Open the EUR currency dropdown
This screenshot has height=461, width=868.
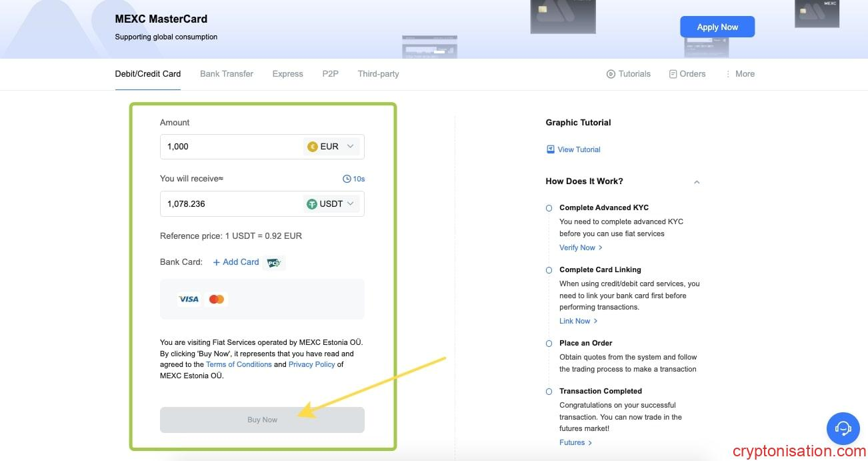pos(332,147)
